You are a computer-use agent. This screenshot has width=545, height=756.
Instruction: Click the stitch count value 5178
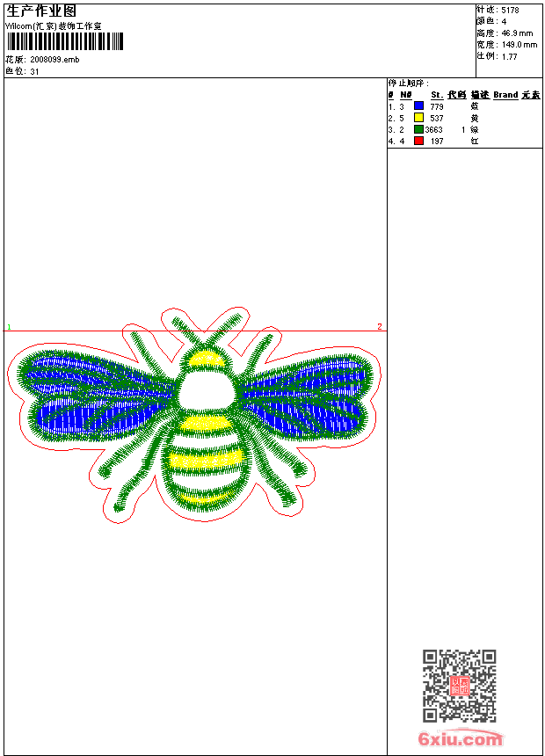pyautogui.click(x=510, y=11)
